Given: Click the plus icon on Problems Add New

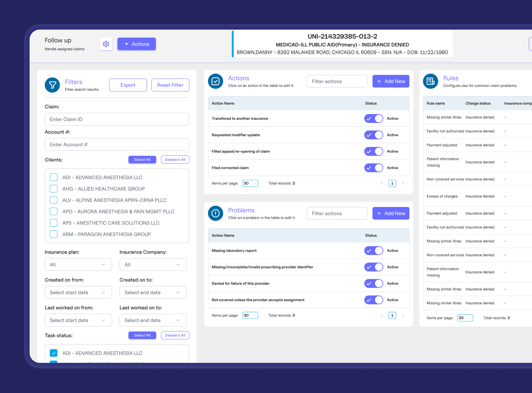Looking at the screenshot, I should coord(379,213).
